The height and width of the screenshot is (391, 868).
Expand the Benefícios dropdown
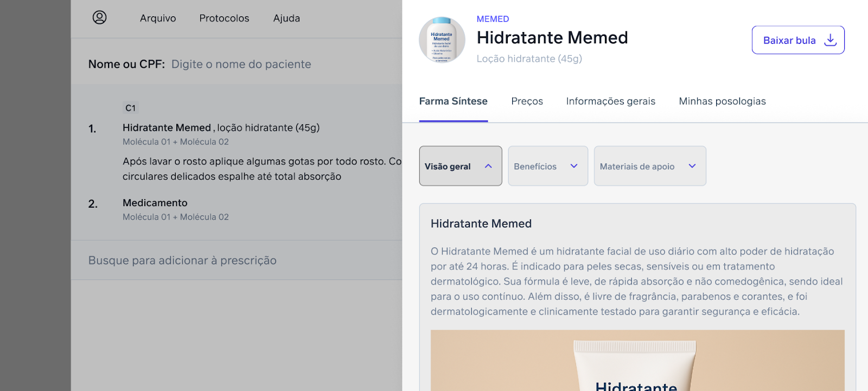pos(548,166)
